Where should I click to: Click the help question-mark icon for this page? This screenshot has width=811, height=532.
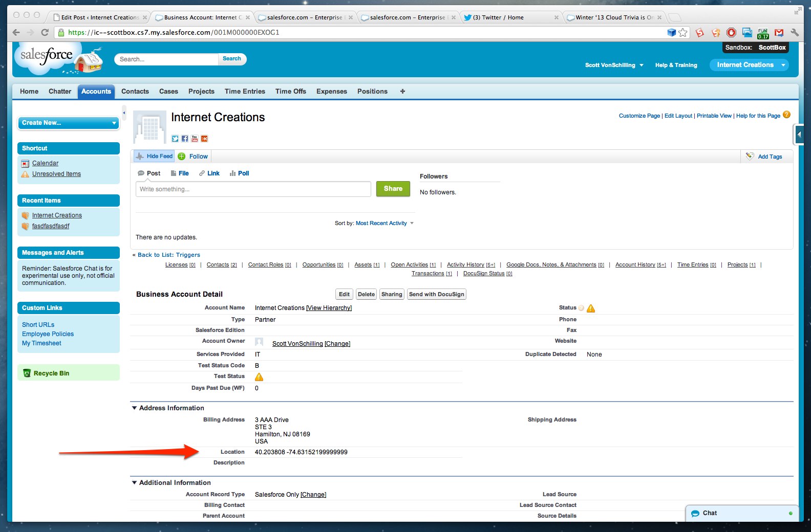787,115
